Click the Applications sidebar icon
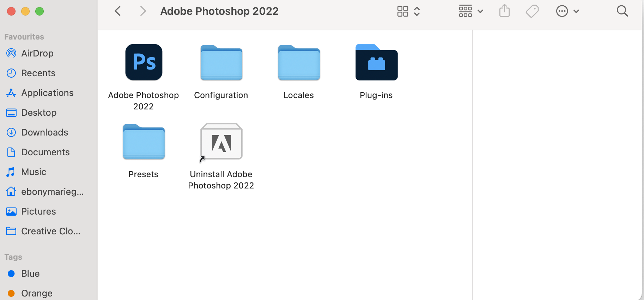The image size is (644, 300). coord(11,93)
